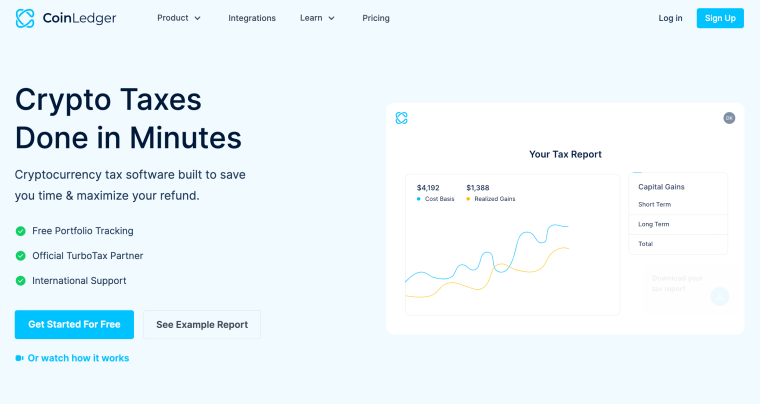The image size is (760, 404).
Task: Click the faded download tax report icon
Action: (720, 296)
